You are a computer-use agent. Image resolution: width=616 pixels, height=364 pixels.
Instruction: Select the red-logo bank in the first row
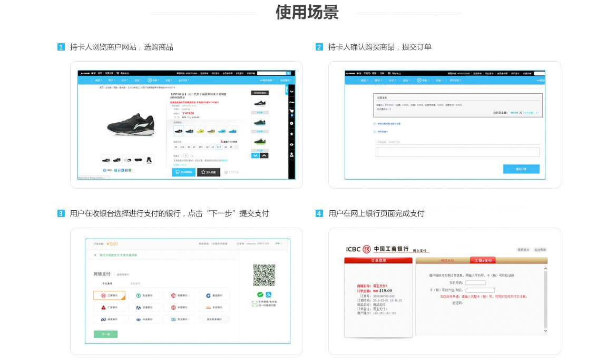(x=179, y=296)
